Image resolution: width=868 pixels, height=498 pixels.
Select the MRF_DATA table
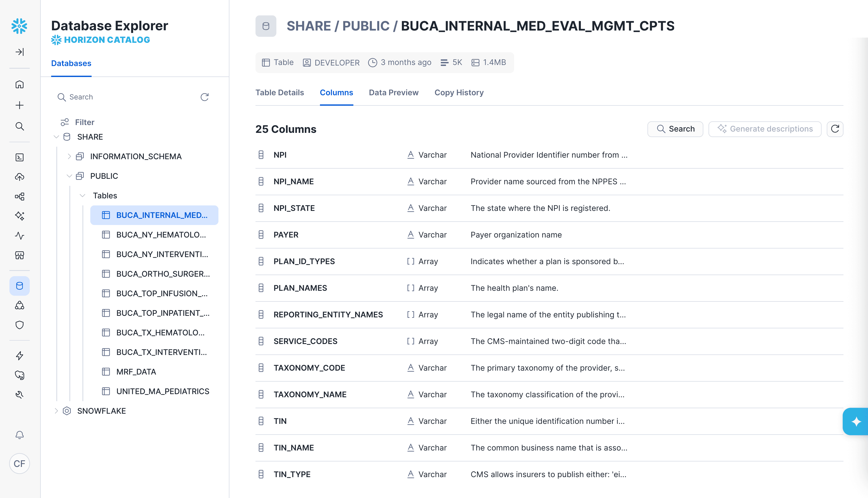(x=136, y=372)
